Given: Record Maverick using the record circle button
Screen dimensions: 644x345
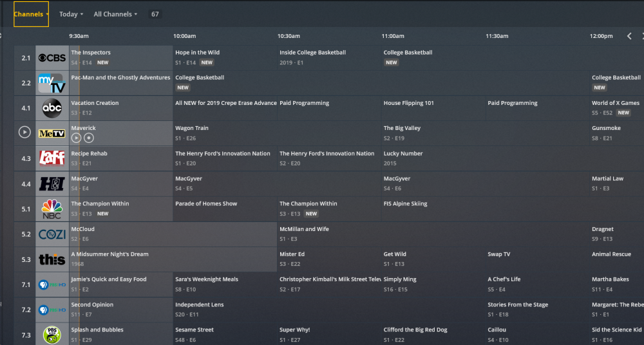Looking at the screenshot, I should (89, 138).
